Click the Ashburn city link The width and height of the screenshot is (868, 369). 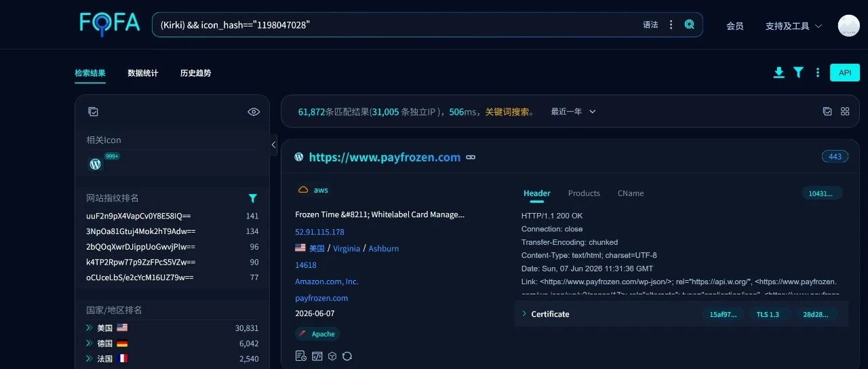point(384,249)
